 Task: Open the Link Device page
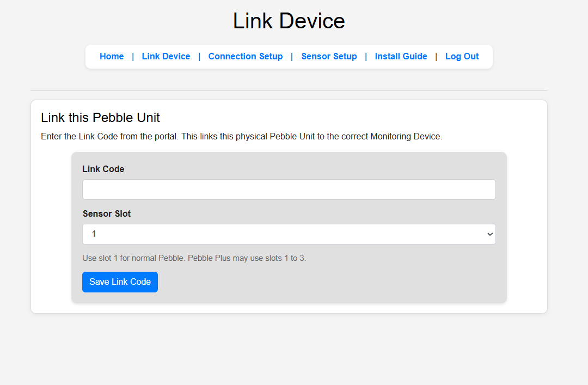166,56
